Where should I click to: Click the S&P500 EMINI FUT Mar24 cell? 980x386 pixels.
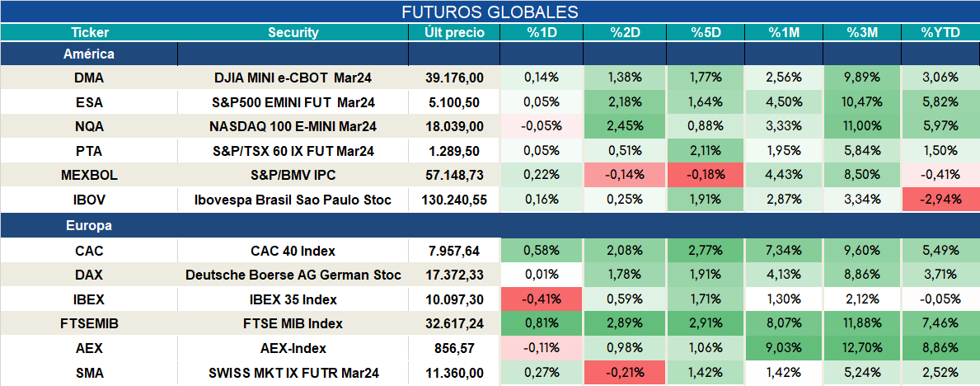coord(293,102)
